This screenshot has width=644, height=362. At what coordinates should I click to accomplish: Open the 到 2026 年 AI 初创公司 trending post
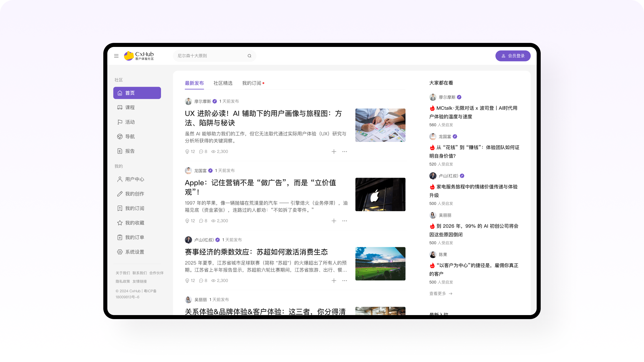click(x=474, y=230)
